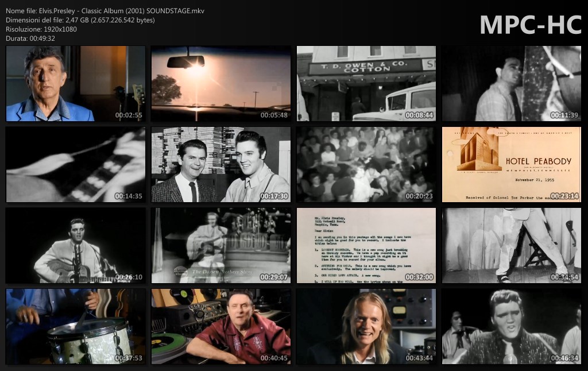The width and height of the screenshot is (588, 371).
Task: Click the resolution 1920x1080 text
Action: click(41, 29)
